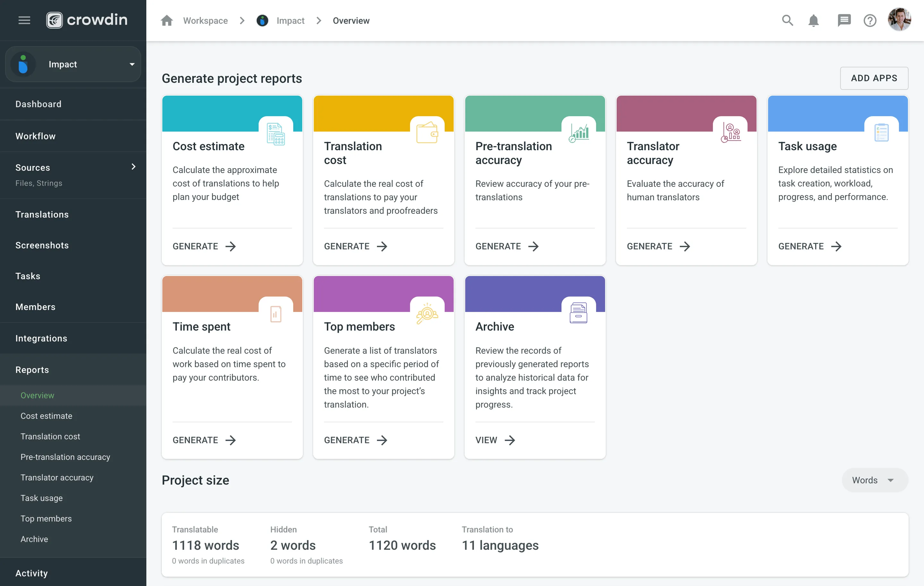Open conversations via the chat bubble icon
Viewport: 924px width, 586px height.
click(843, 20)
